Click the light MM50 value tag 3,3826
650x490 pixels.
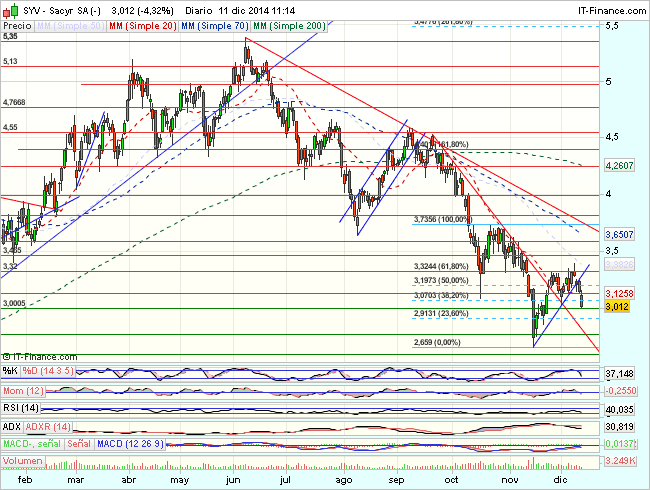pyautogui.click(x=619, y=264)
